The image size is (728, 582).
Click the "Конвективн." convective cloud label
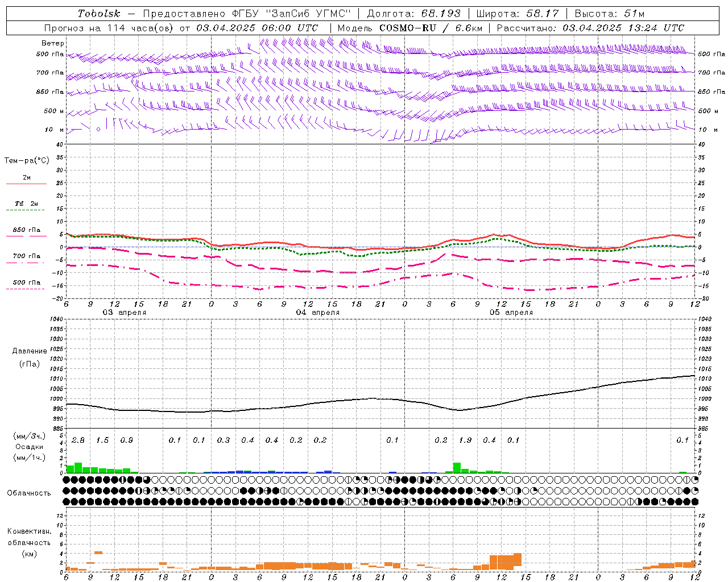29,531
